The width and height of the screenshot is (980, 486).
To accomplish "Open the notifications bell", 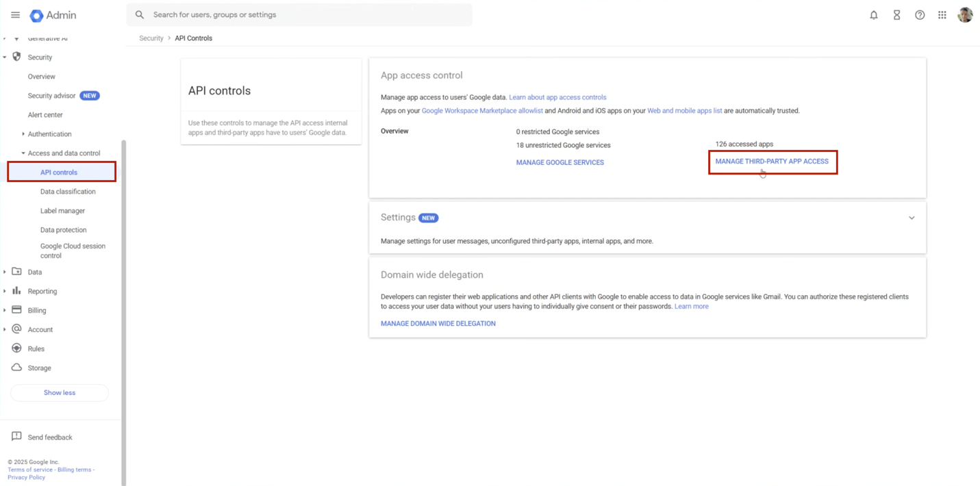I will coord(874,15).
